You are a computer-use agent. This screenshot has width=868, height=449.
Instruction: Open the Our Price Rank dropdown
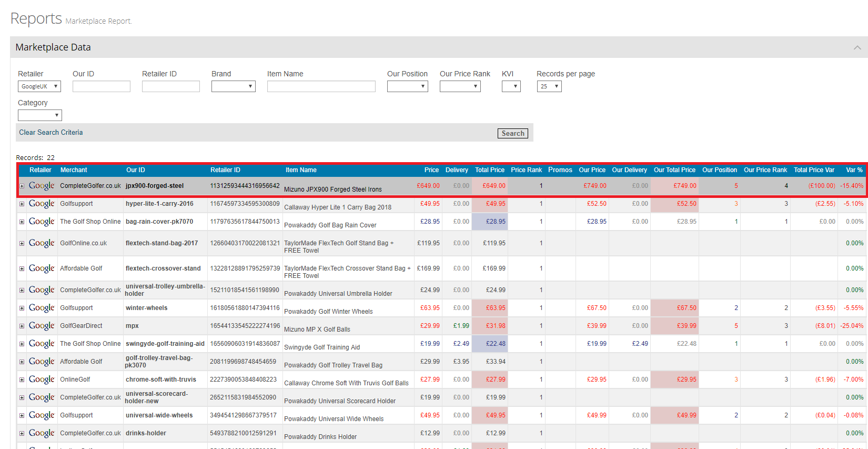pos(460,86)
